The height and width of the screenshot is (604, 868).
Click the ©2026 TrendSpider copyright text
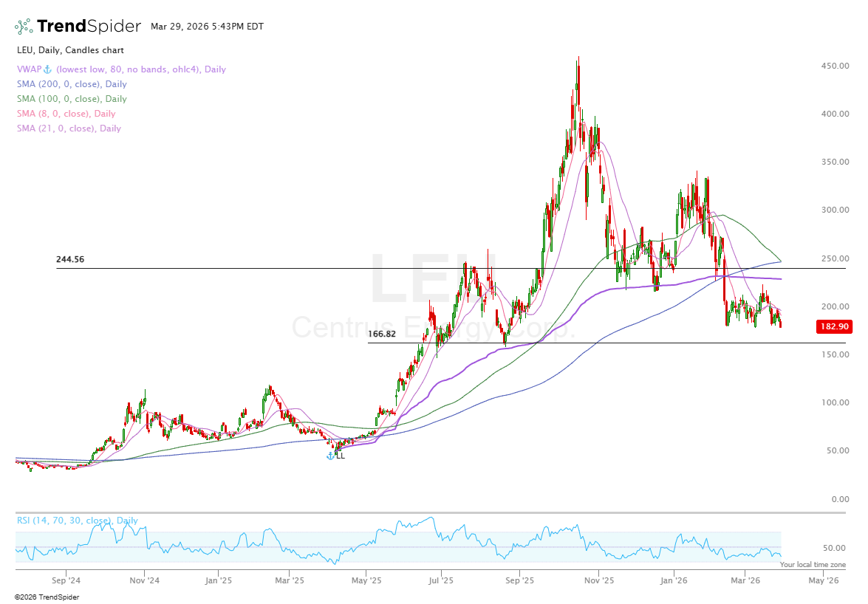pos(47,597)
